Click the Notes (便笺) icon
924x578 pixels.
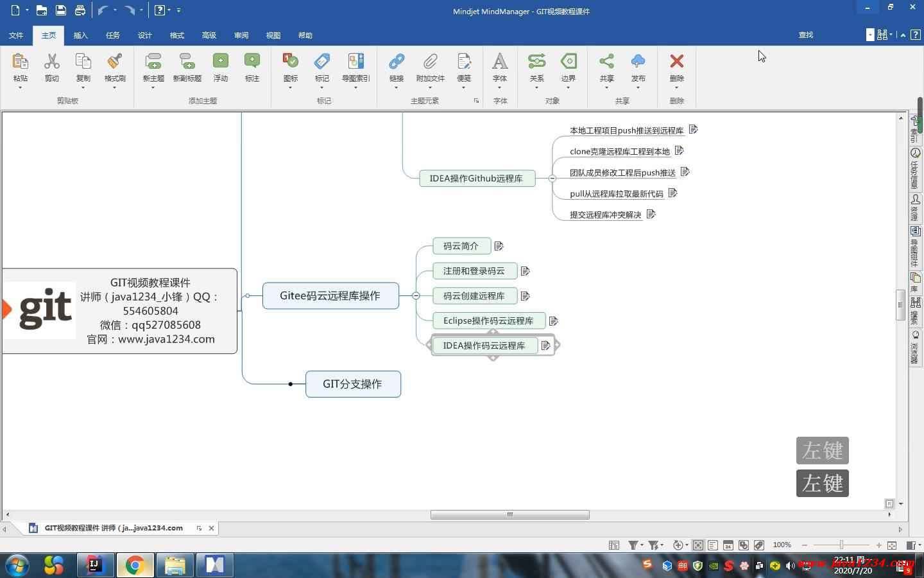(463, 62)
